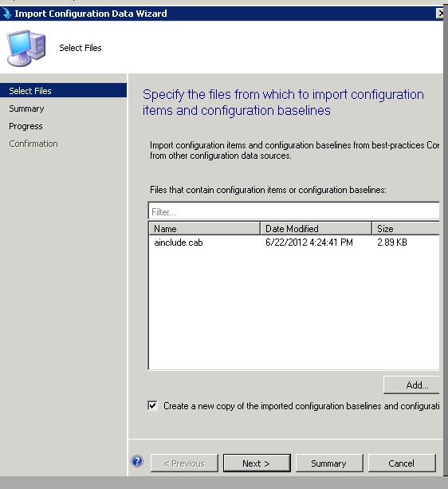Sort files by Date Modified column
This screenshot has height=489, width=448.
[x=316, y=229]
